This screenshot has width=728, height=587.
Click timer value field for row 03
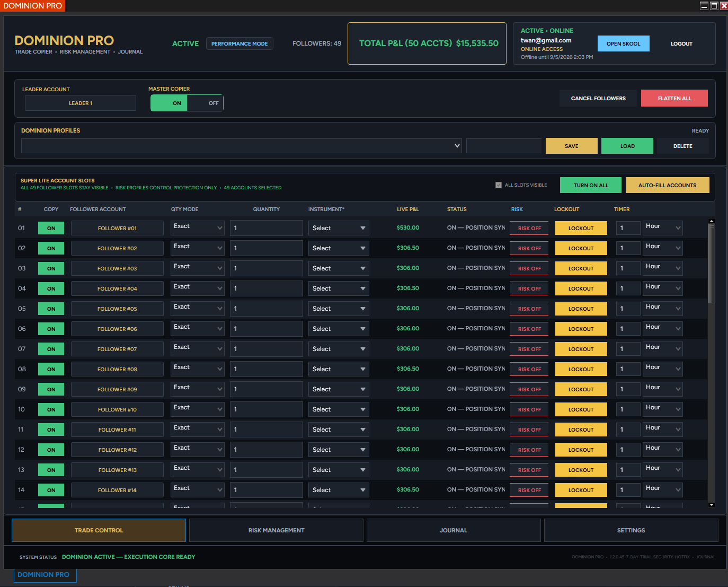click(628, 268)
